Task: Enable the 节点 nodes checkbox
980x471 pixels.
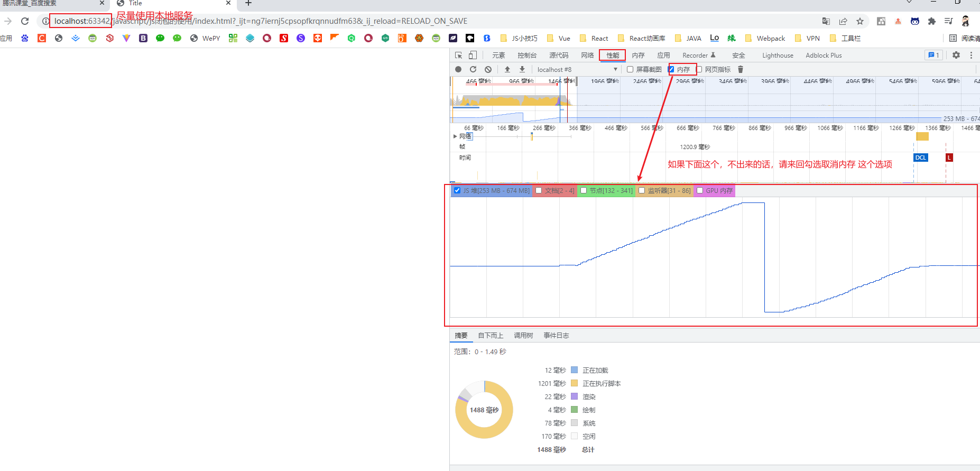Action: (x=584, y=190)
